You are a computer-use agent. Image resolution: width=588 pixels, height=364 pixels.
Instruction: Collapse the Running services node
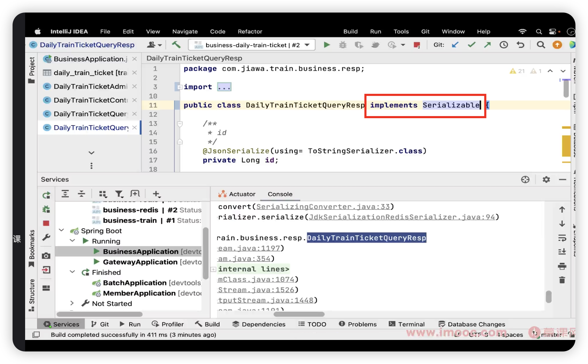(x=73, y=241)
